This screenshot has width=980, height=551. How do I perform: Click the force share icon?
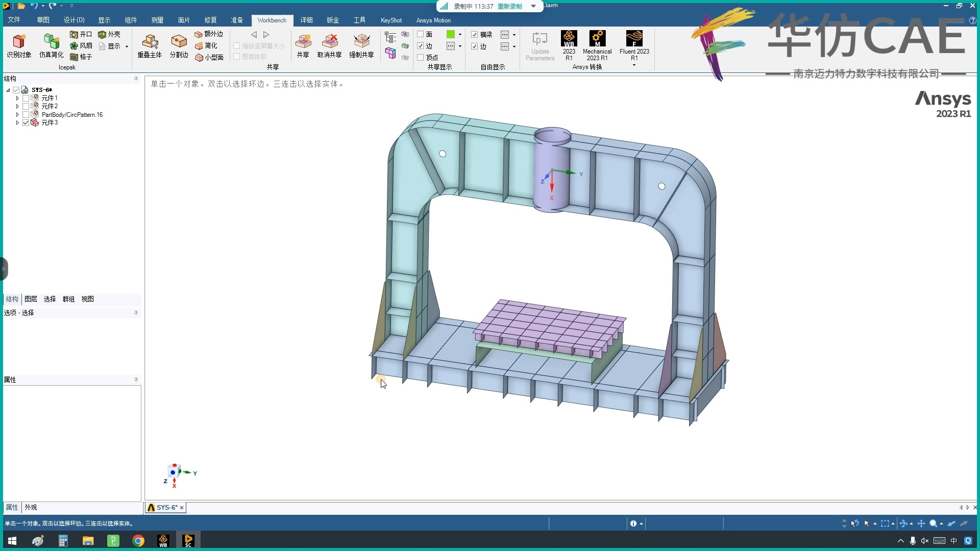tap(362, 44)
